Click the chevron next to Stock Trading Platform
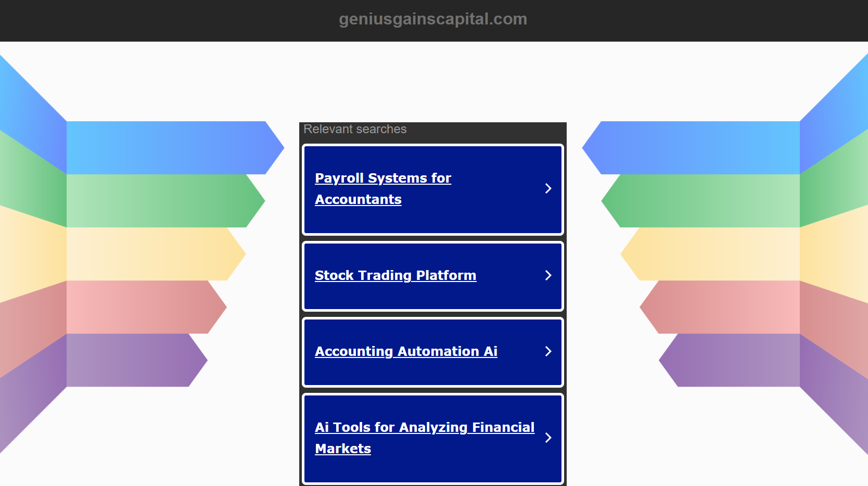 tap(548, 275)
